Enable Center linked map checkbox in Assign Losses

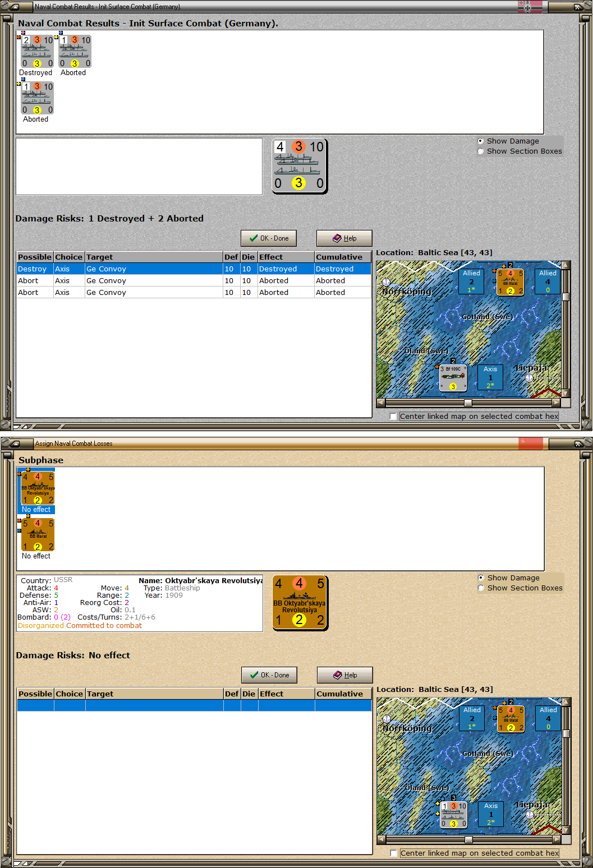click(394, 853)
